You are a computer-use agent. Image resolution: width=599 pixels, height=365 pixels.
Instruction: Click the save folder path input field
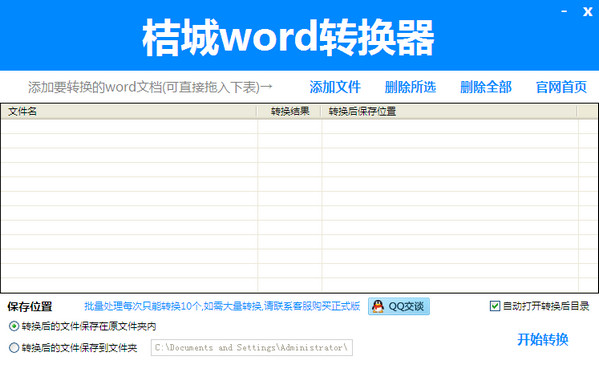252,347
